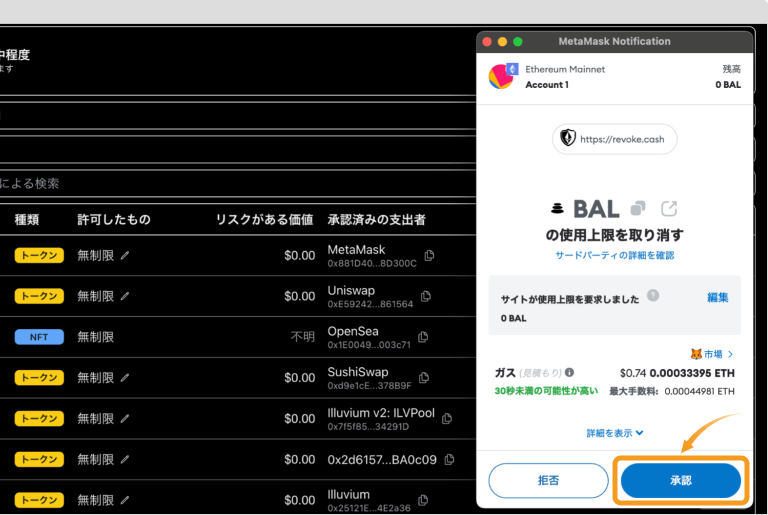
Task: Click the Ethereum Mainnet network label
Action: (x=565, y=69)
